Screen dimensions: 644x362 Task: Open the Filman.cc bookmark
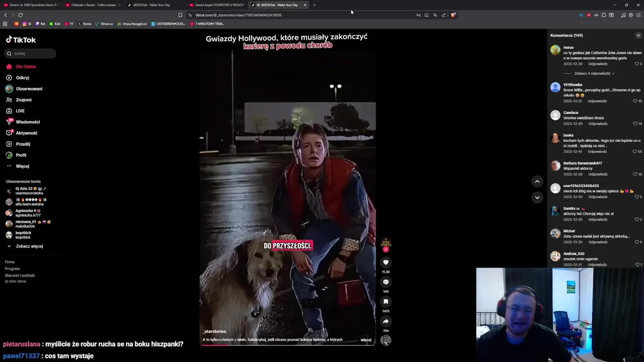(x=105, y=24)
